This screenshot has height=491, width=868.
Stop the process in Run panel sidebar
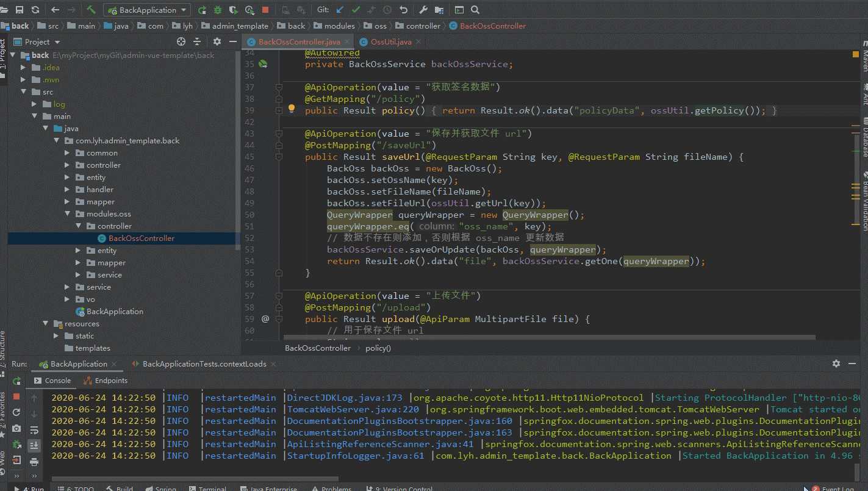pos(16,397)
